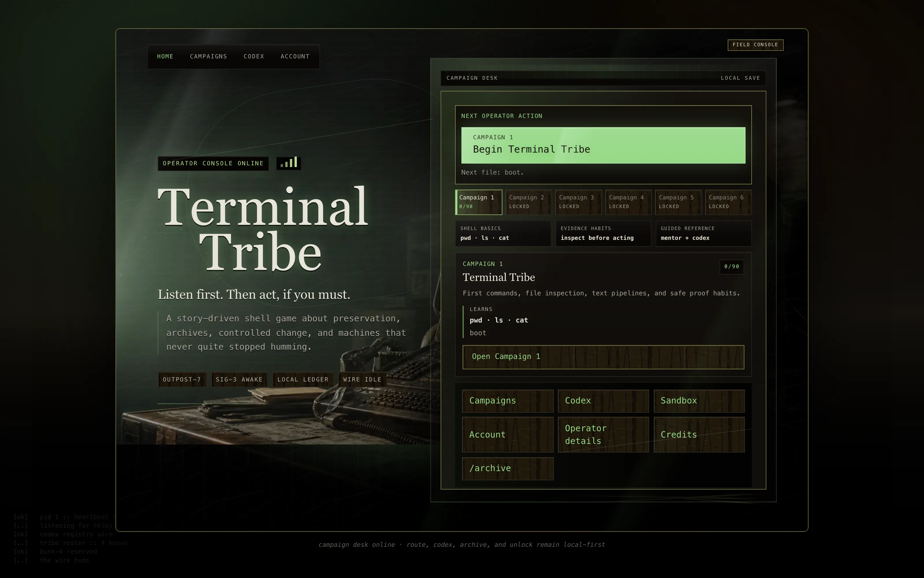Open the /archive tile
This screenshot has height=578, width=924.
(x=508, y=469)
